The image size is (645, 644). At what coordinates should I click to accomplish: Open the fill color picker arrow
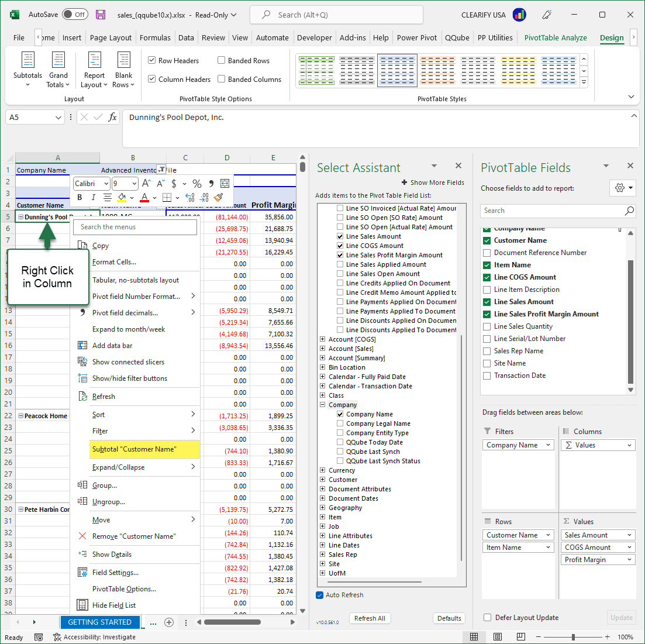(132, 198)
